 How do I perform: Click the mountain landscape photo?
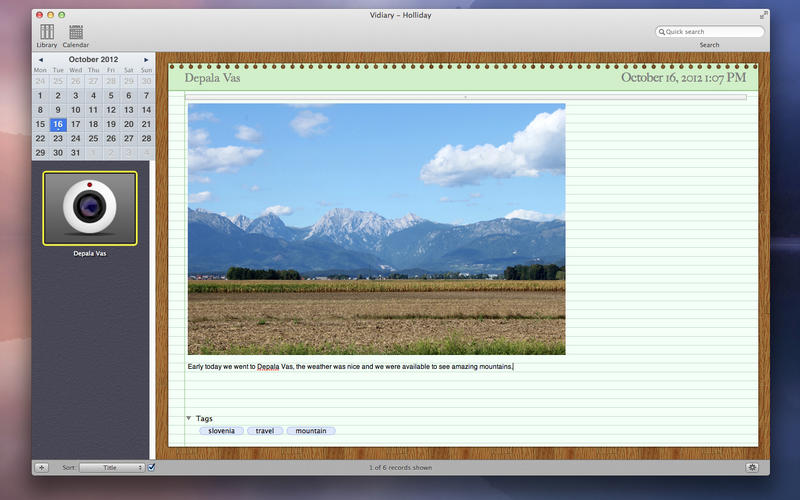376,229
